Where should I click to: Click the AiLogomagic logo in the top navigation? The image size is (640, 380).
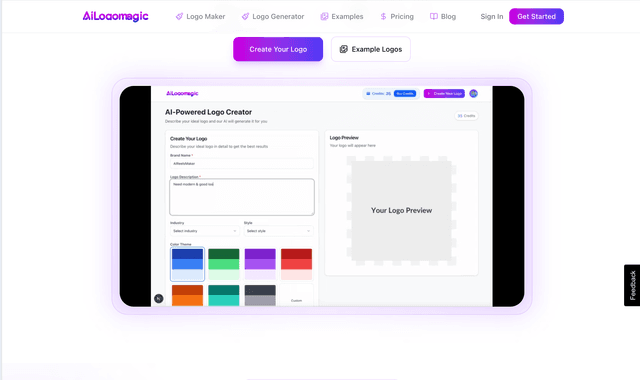(116, 16)
